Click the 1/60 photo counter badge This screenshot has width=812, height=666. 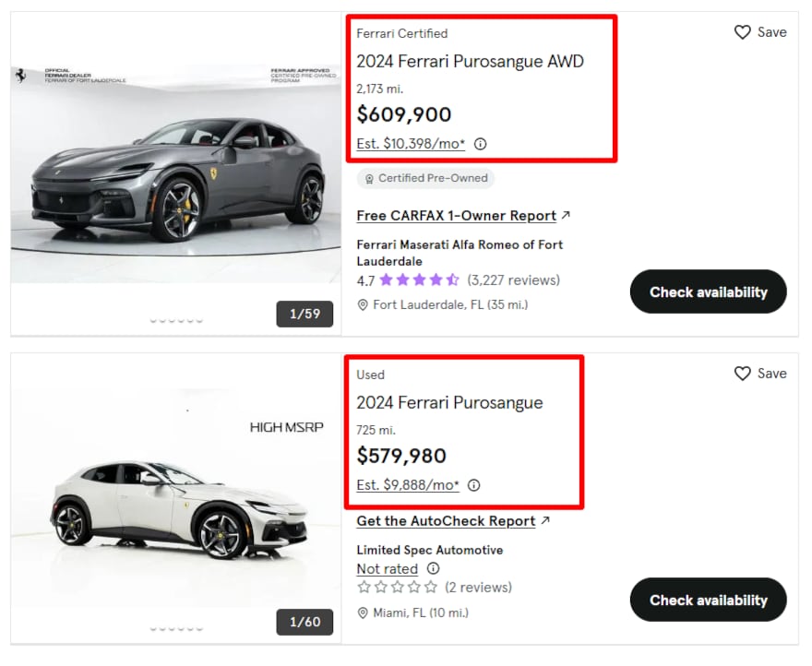[304, 622]
